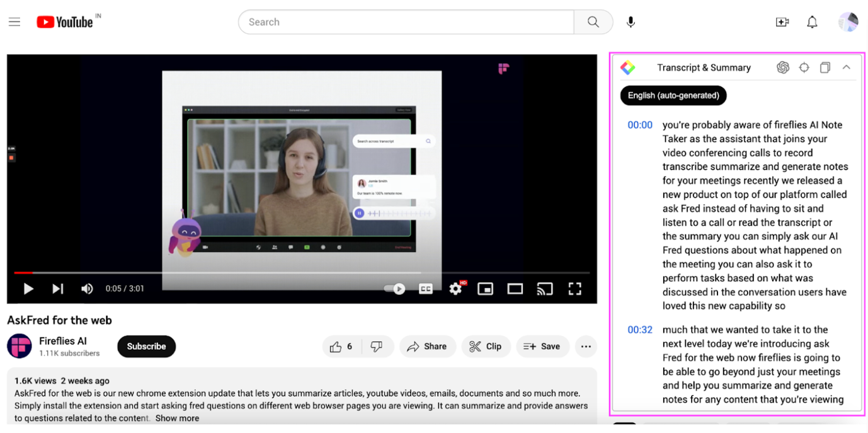The width and height of the screenshot is (868, 433).
Task: Copy the transcript
Action: [x=825, y=67]
